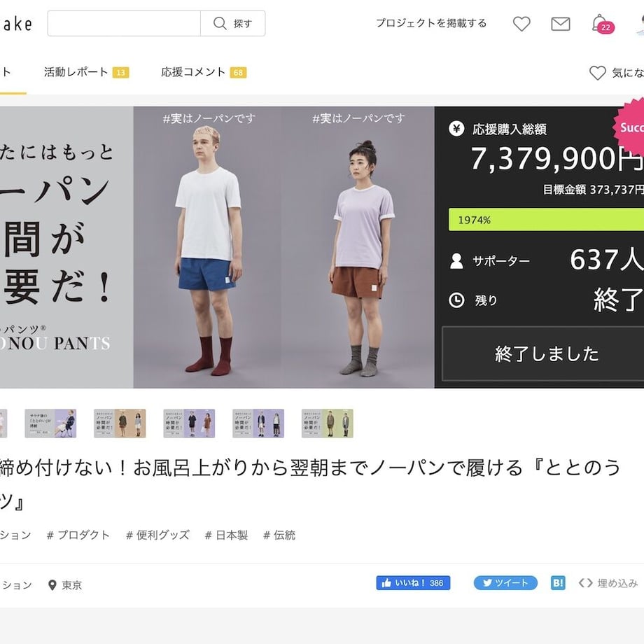Click the 13 badge on 活動レポート
Screen dimensions: 644x644
pyautogui.click(x=120, y=73)
